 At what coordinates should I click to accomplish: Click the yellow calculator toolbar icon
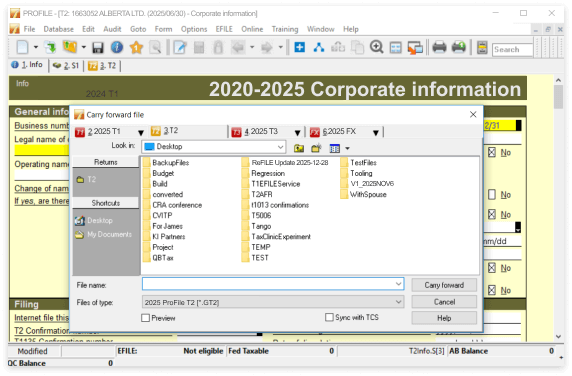(482, 48)
